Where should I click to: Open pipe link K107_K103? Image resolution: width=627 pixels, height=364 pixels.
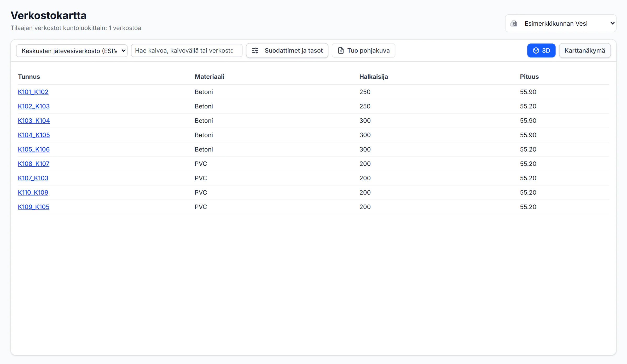[33, 178]
